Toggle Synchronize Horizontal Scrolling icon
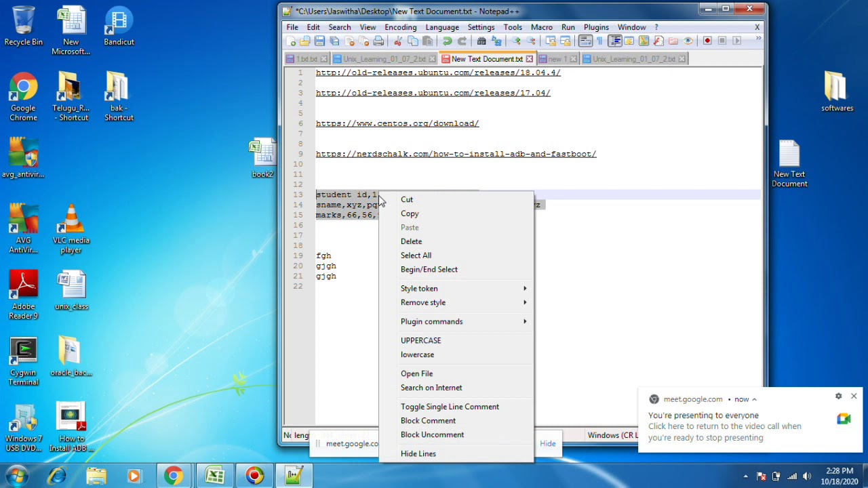The image size is (868, 488). pyautogui.click(x=565, y=41)
